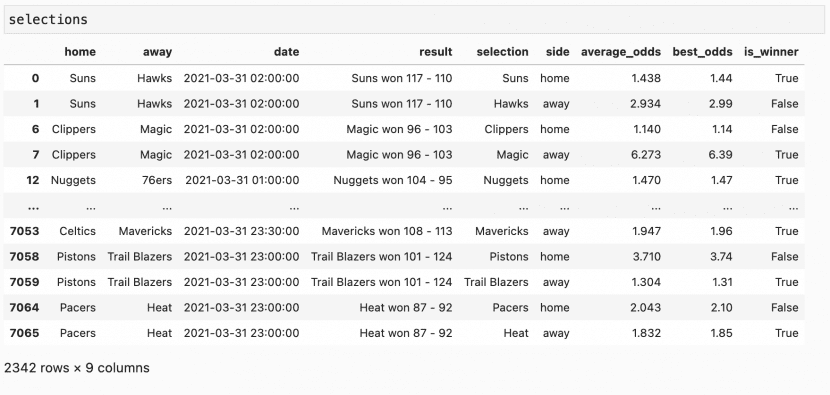Click the '2342 rows × 9 columns' summary text
The width and height of the screenshot is (830, 395).
[77, 368]
